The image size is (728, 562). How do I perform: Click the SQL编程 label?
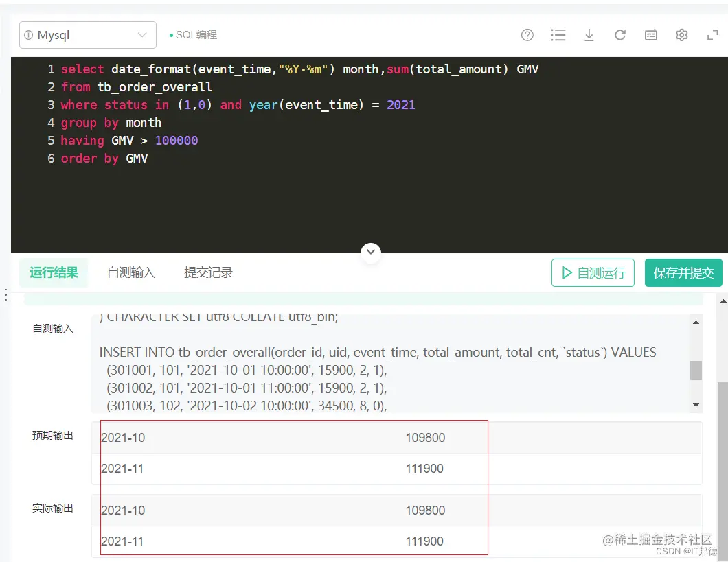click(196, 35)
